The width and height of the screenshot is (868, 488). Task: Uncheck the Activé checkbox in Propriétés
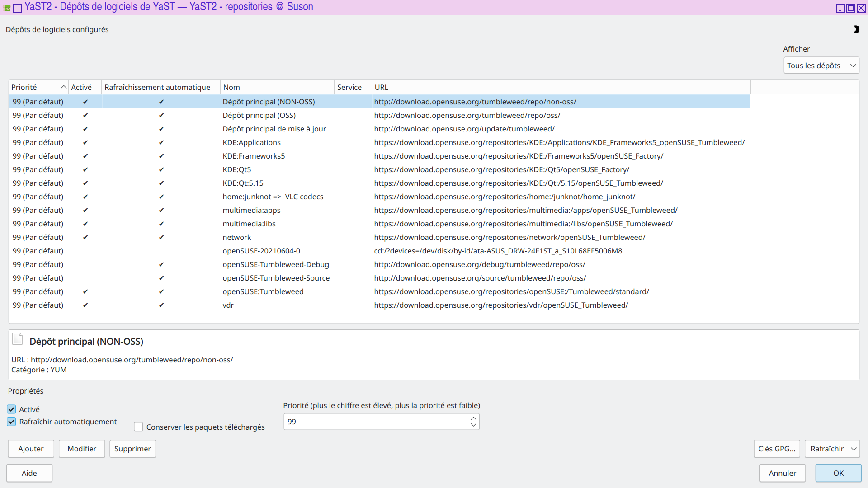tap(12, 409)
